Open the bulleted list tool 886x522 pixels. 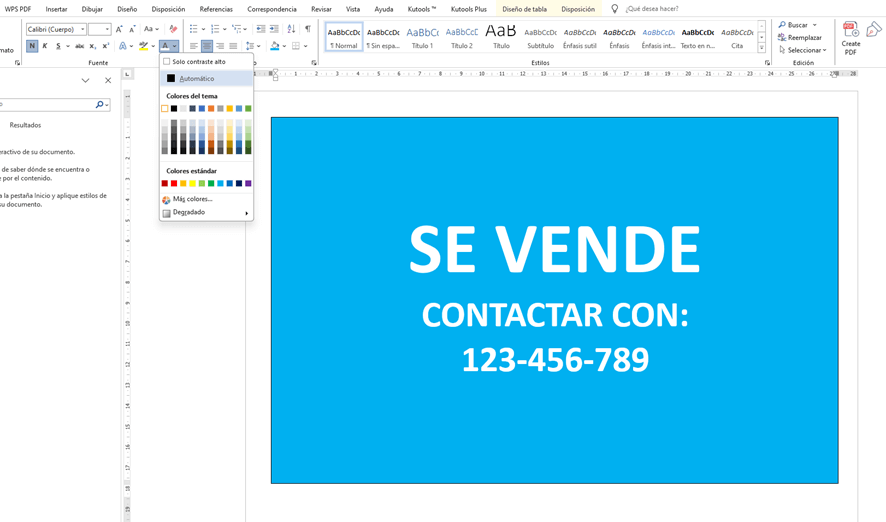pos(194,29)
